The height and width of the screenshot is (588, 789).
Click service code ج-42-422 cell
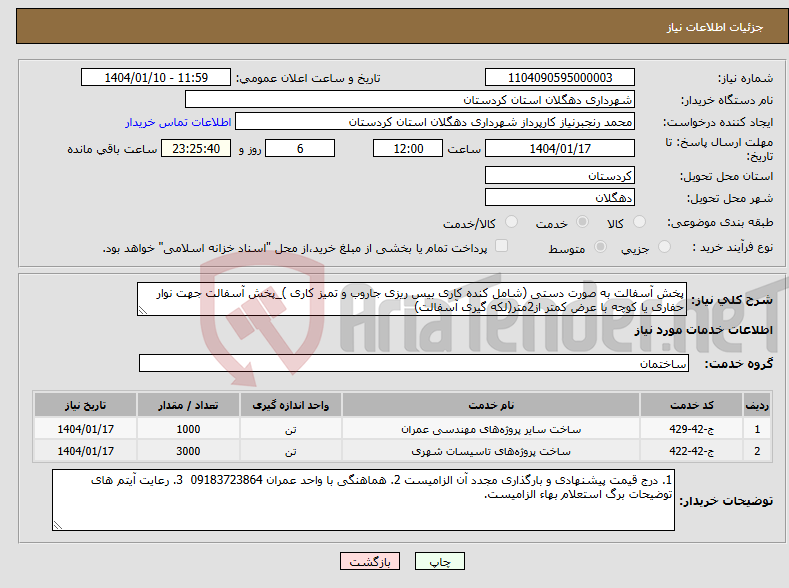(x=692, y=451)
